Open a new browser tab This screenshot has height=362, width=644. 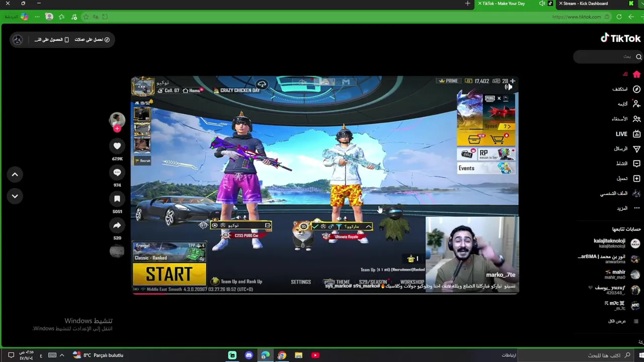pos(467,4)
